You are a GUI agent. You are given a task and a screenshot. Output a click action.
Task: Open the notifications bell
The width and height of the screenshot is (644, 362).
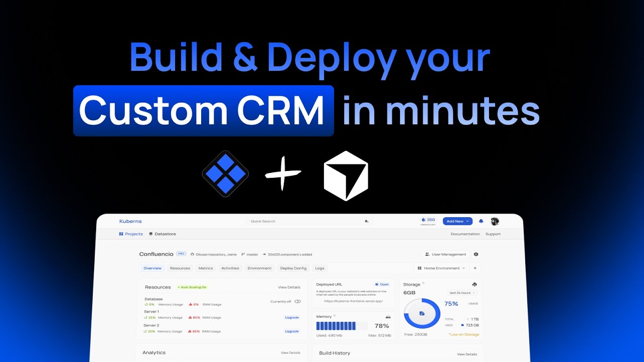point(481,221)
